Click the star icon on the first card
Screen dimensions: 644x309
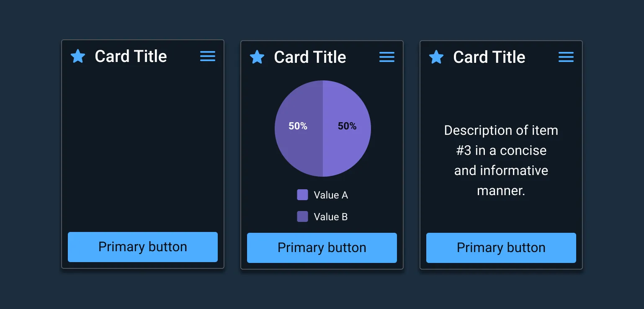pyautogui.click(x=78, y=57)
